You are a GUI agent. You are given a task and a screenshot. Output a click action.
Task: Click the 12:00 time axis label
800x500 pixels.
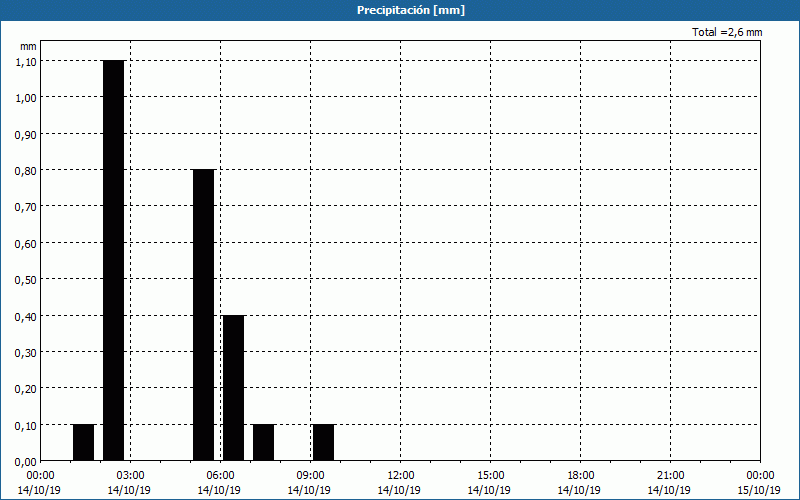[x=401, y=476]
